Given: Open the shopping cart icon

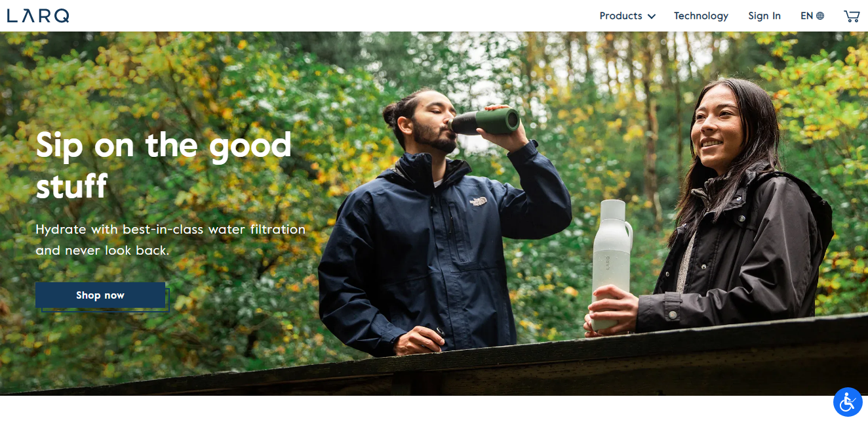Looking at the screenshot, I should [x=852, y=16].
